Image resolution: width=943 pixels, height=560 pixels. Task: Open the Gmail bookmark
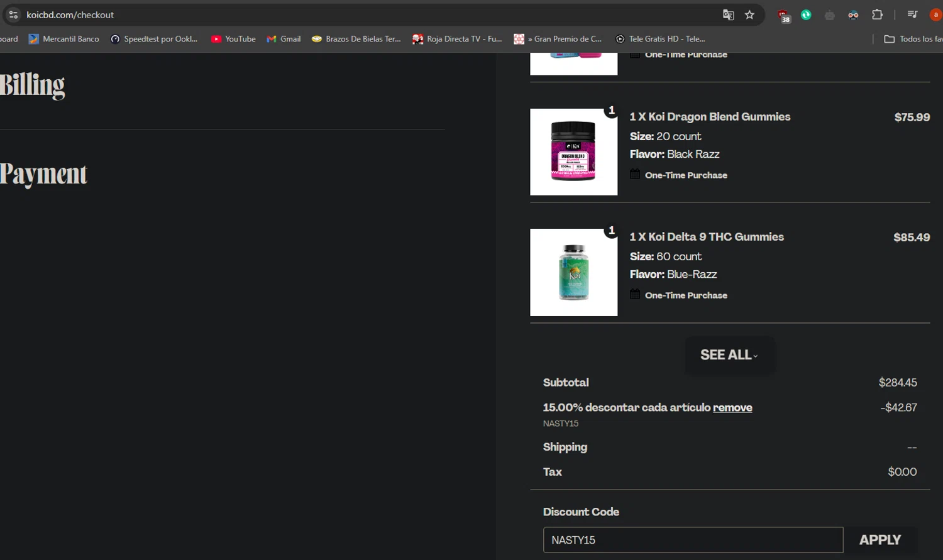coord(284,39)
